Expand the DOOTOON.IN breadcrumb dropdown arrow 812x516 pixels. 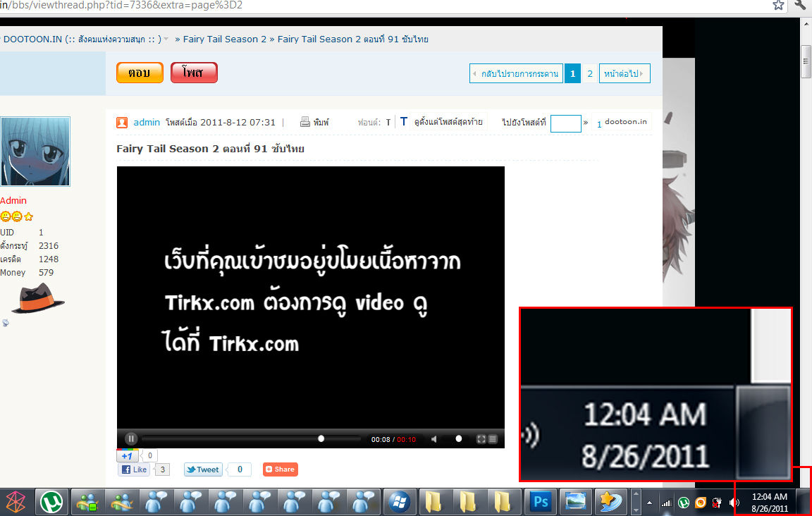(166, 39)
